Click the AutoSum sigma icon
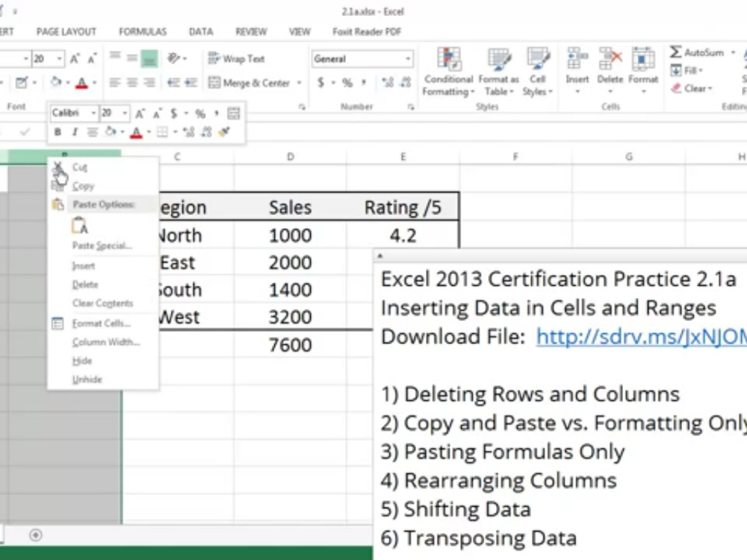The height and width of the screenshot is (560, 747). pyautogui.click(x=675, y=52)
